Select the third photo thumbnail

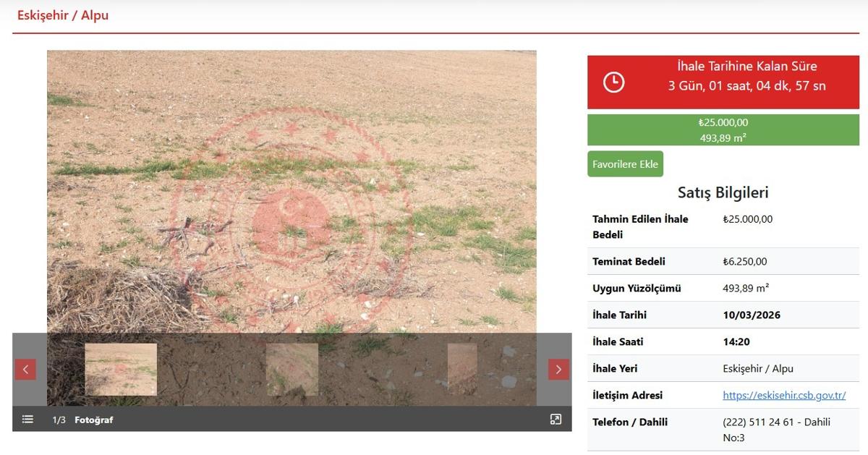click(x=462, y=369)
